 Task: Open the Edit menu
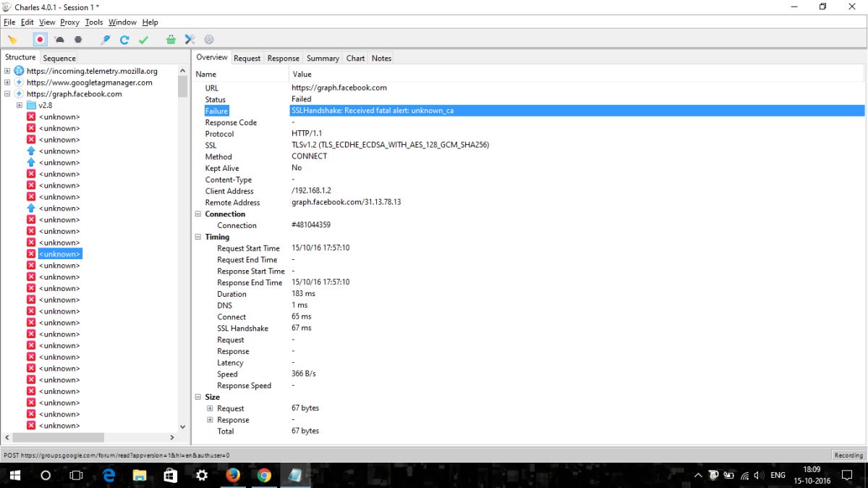(27, 22)
